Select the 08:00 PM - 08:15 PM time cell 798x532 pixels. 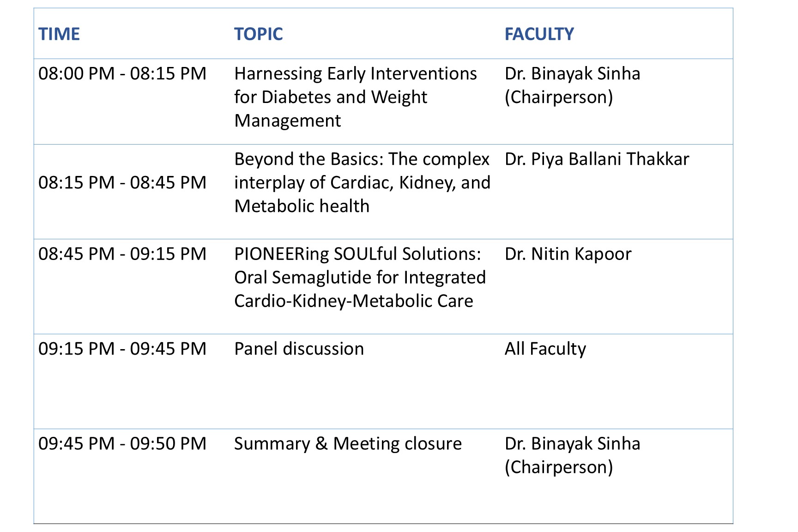122,73
